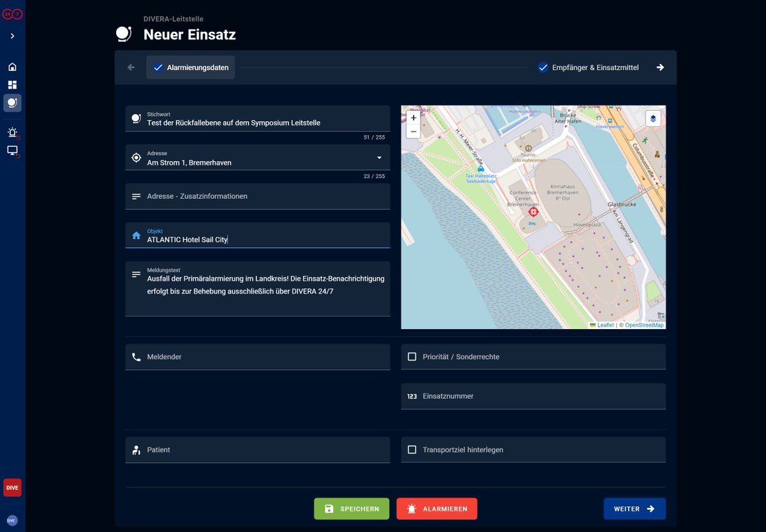
Task: Click the 123 icon beside Einsatznummer
Action: click(412, 396)
